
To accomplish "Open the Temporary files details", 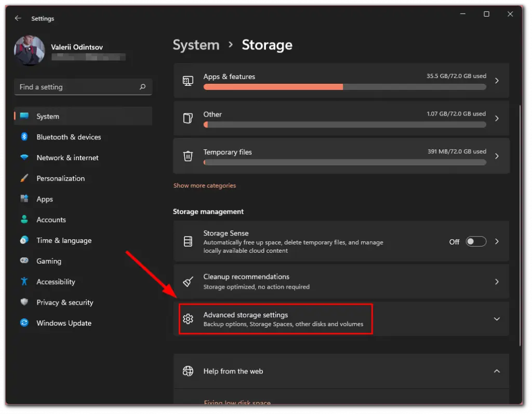I will click(x=341, y=156).
